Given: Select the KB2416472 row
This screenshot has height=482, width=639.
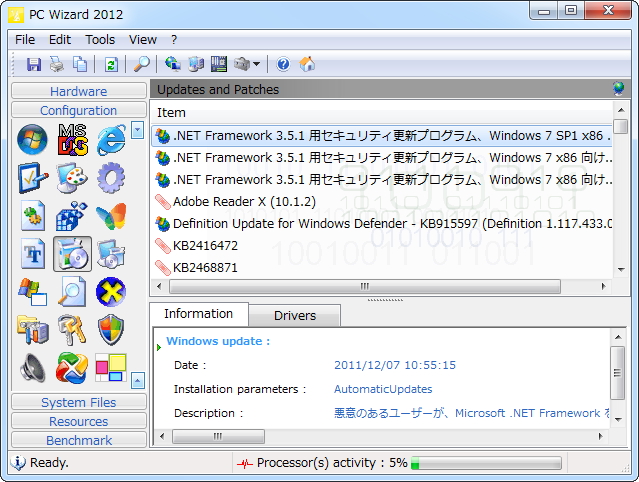Looking at the screenshot, I should pos(382,246).
